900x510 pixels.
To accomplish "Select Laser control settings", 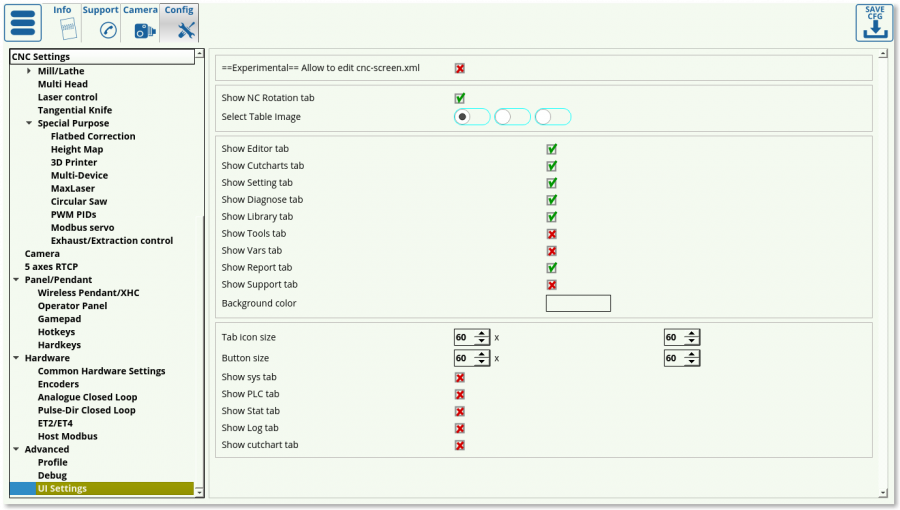I will [68, 97].
